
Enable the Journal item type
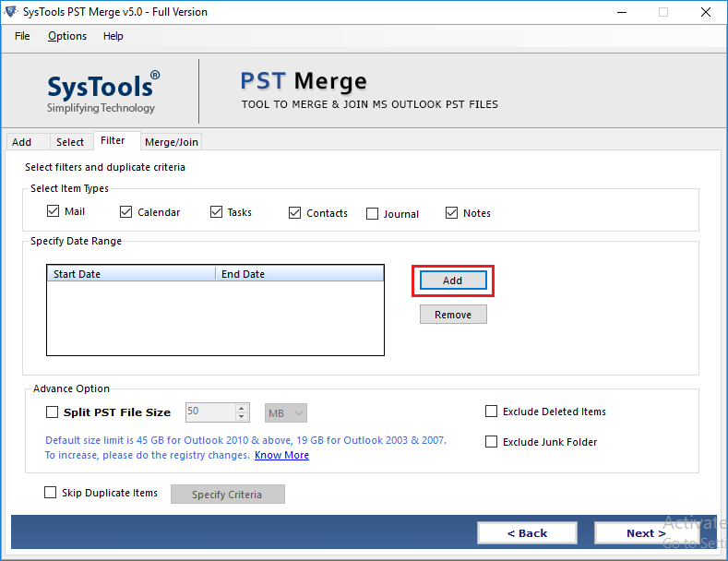373,214
